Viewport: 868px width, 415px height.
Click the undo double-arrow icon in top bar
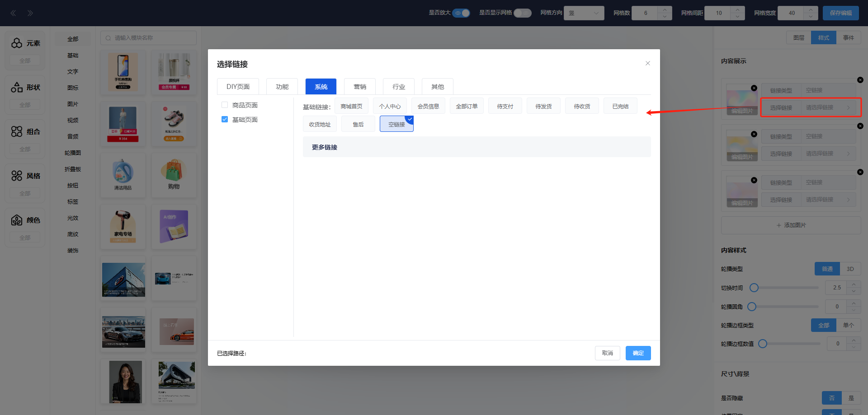click(14, 13)
